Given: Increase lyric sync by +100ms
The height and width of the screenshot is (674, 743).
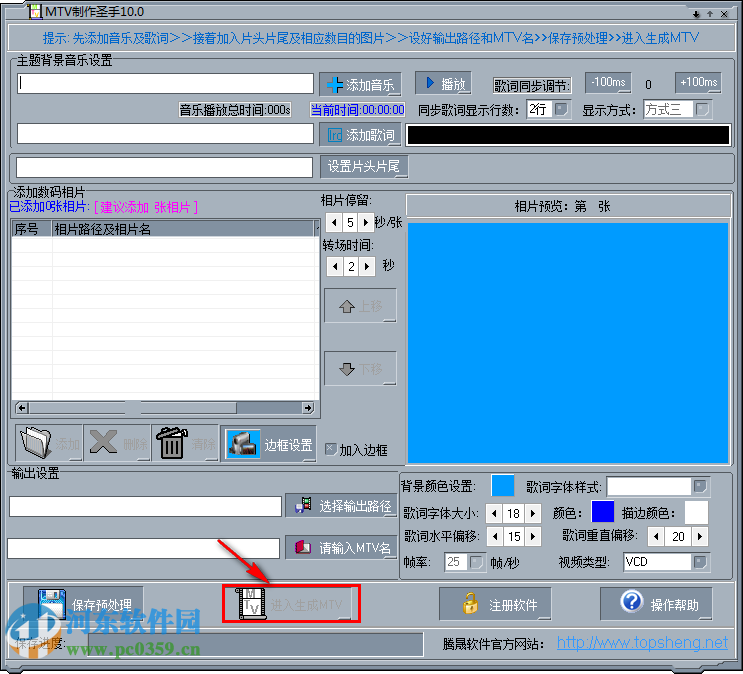Looking at the screenshot, I should click(698, 83).
